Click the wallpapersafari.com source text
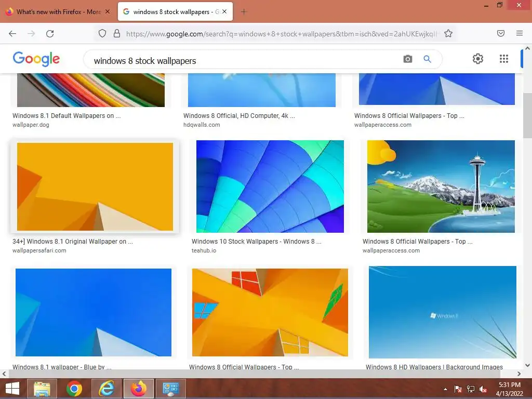This screenshot has height=399, width=532. pos(39,251)
